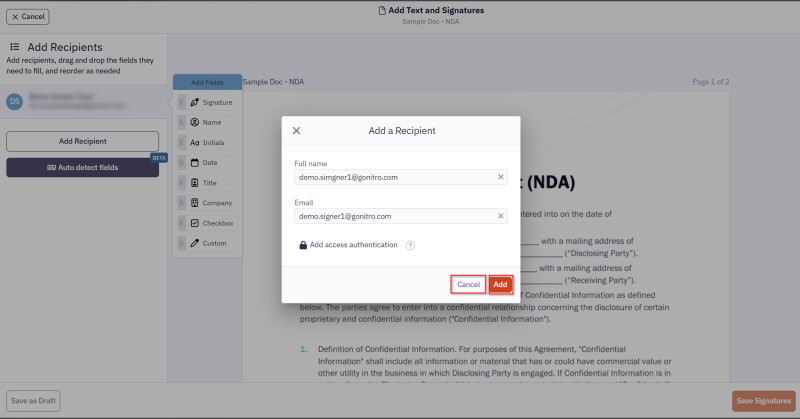Click the Email text field

coord(393,215)
